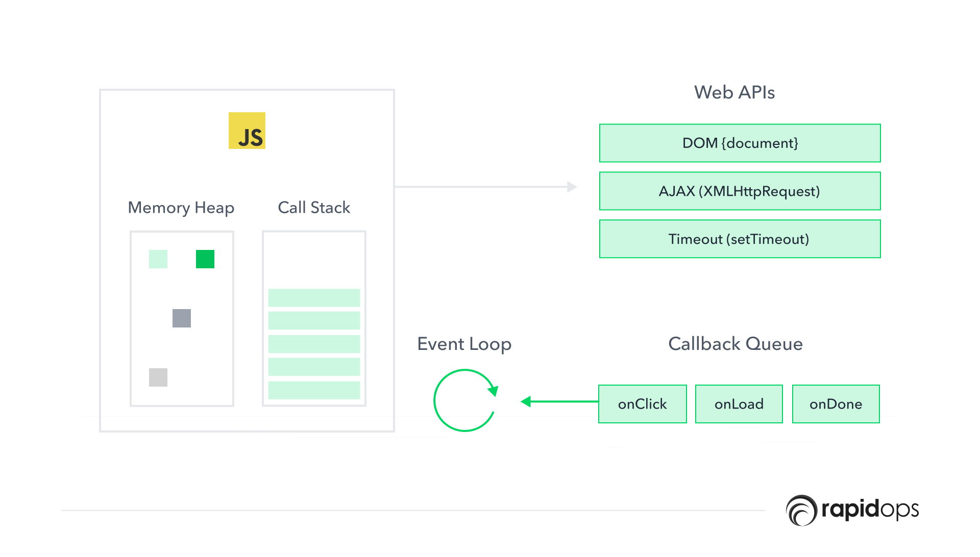Viewport: 980px width, 557px height.
Task: Click the Memory Heap label
Action: tap(181, 208)
